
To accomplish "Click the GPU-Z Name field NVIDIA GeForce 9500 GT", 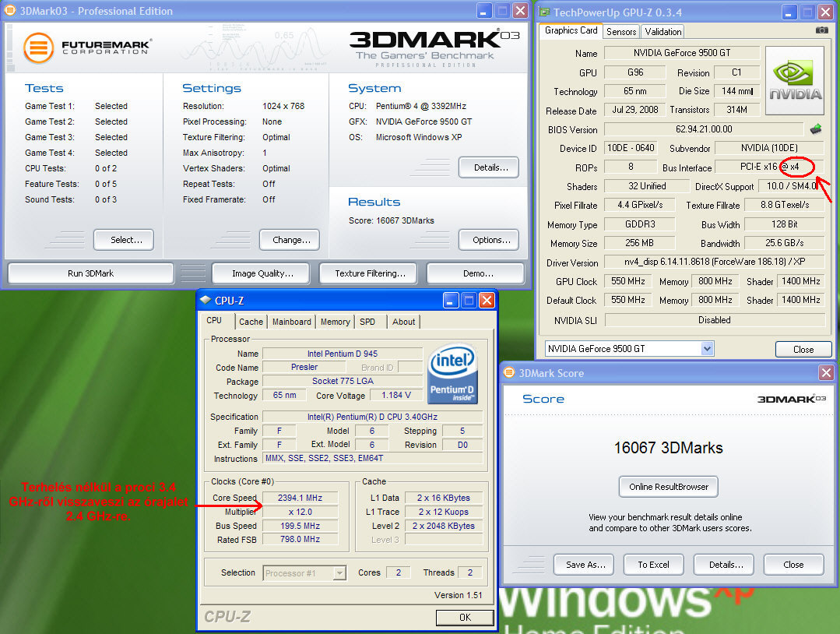I will (682, 52).
